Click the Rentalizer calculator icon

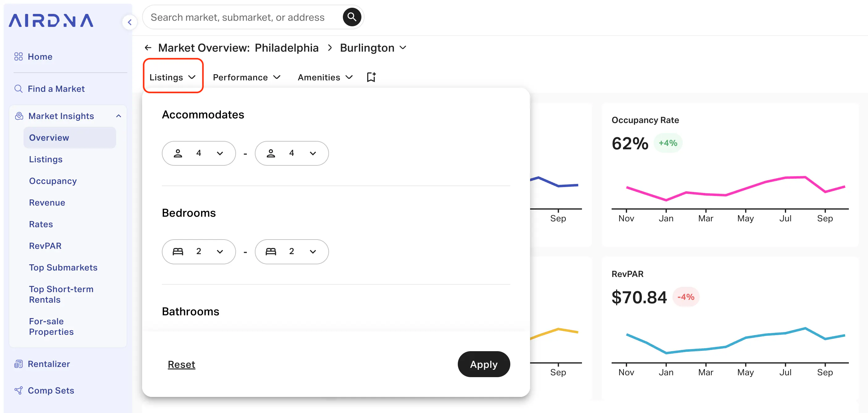pos(19,364)
